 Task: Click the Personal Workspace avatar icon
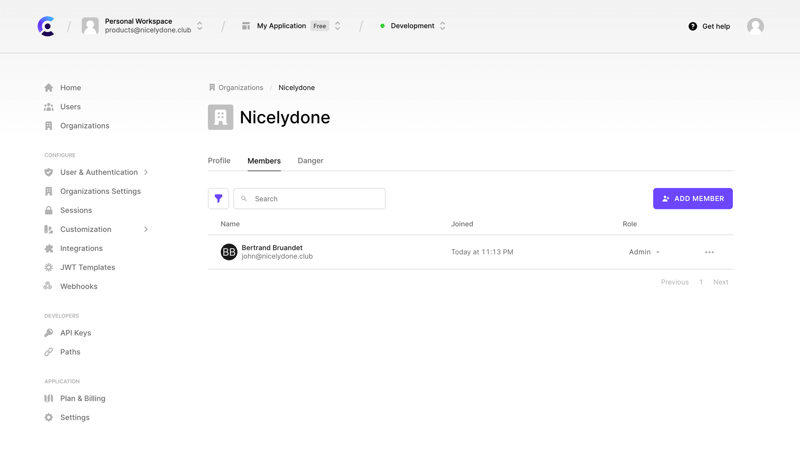(x=90, y=26)
